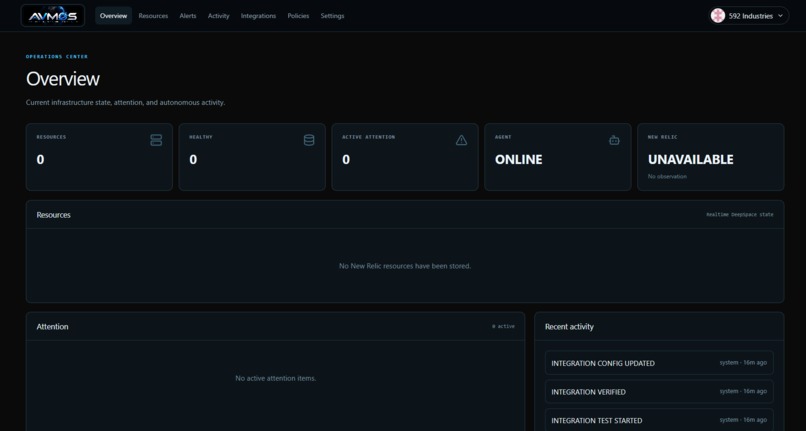Viewport: 806px width, 431px height.
Task: Select the Policies tab
Action: click(298, 16)
